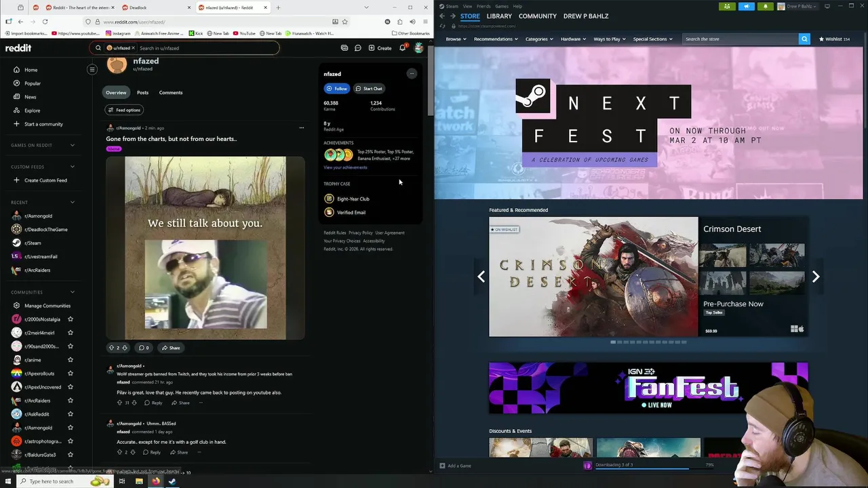Screen dimensions: 868x488
Task: Open Steam Big Picture mode icon
Action: point(827,6)
